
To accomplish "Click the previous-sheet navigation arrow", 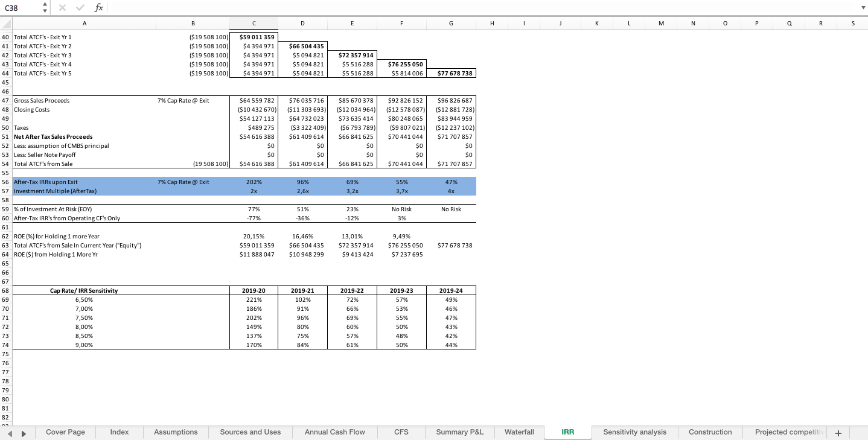I will click(10, 432).
